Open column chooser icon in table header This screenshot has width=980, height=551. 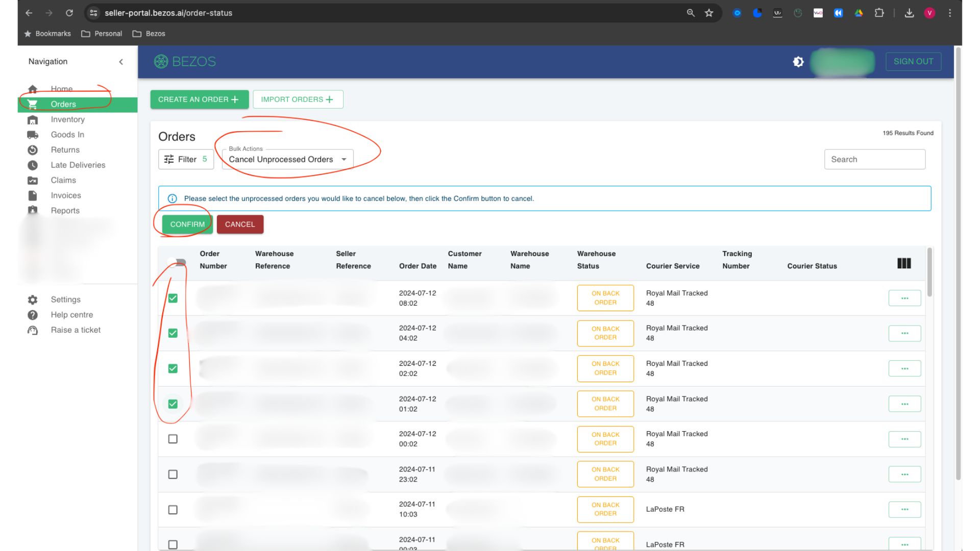click(x=904, y=263)
